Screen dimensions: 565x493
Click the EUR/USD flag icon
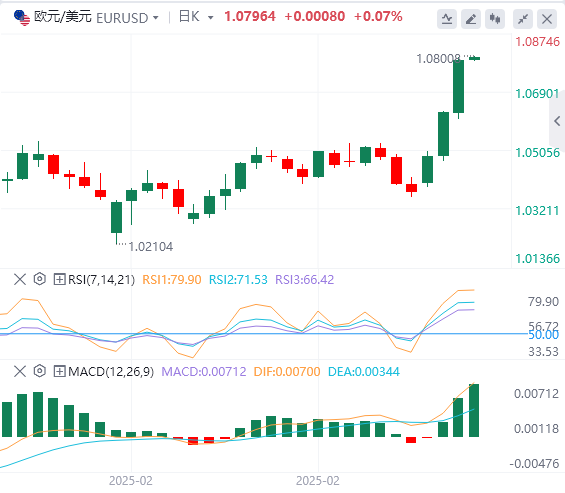[x=22, y=18]
